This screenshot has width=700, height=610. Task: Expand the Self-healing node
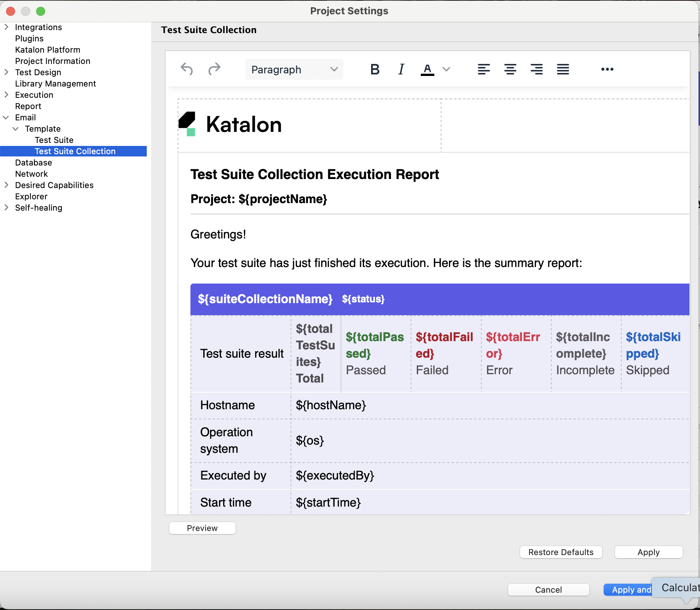tap(6, 208)
